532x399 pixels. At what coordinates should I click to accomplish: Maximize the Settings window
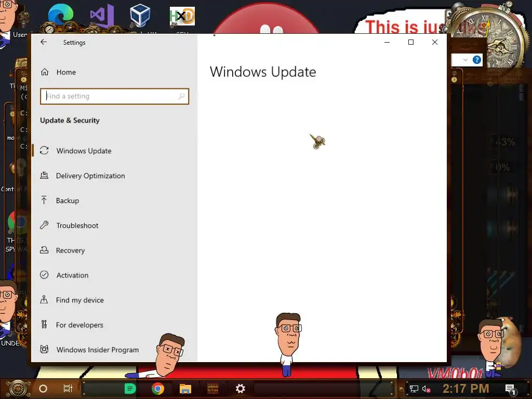(411, 42)
